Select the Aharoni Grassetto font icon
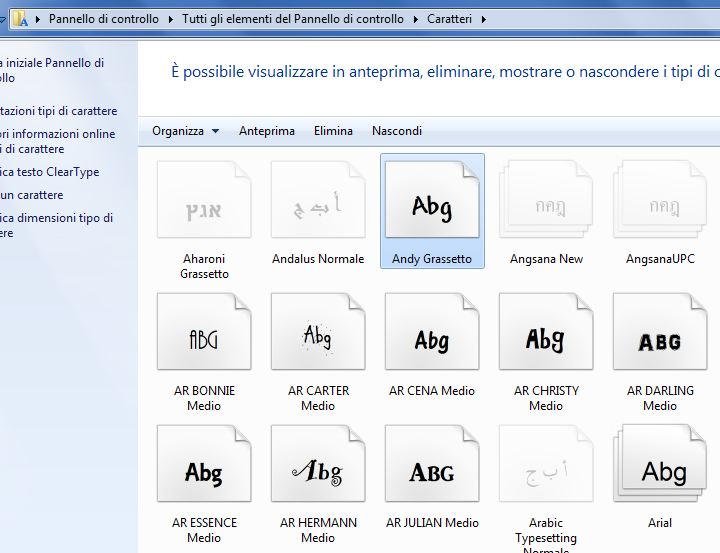This screenshot has height=553, width=720. [x=204, y=199]
